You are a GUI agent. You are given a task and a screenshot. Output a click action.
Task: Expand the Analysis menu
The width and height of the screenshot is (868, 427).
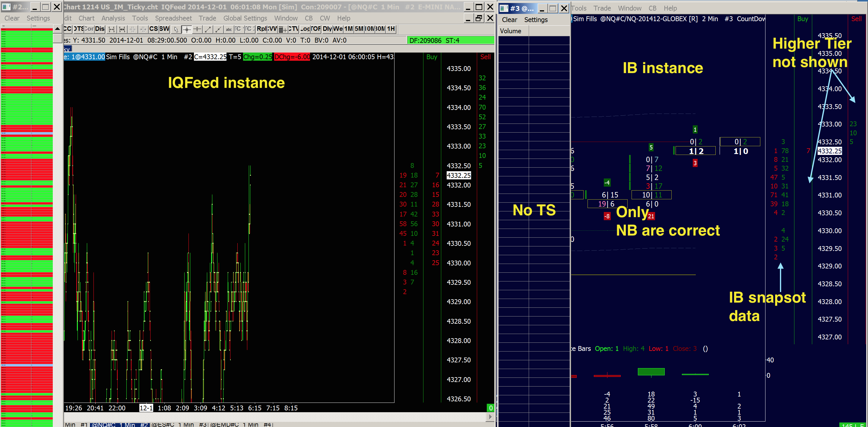click(113, 18)
